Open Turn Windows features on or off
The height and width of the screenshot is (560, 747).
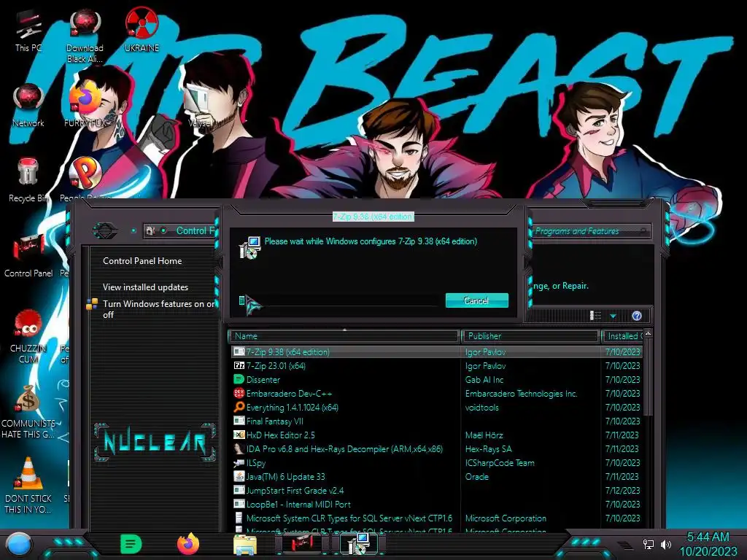click(x=158, y=309)
